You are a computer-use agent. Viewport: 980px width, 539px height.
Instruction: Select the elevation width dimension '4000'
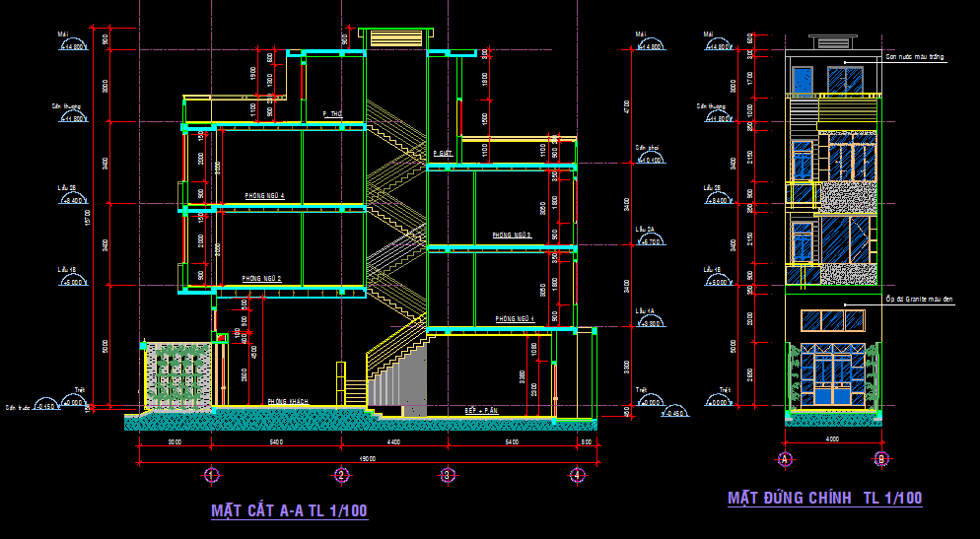point(832,439)
